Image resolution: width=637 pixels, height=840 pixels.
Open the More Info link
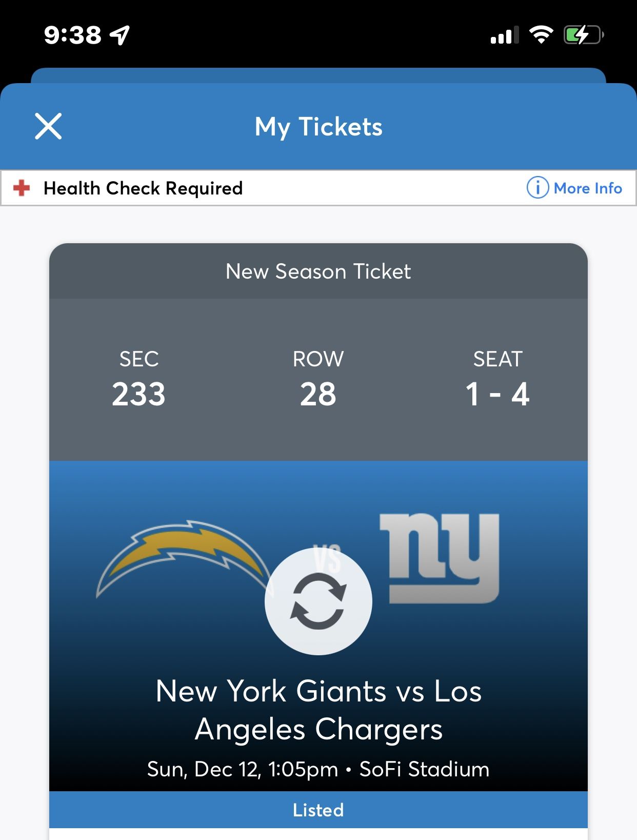pos(588,188)
